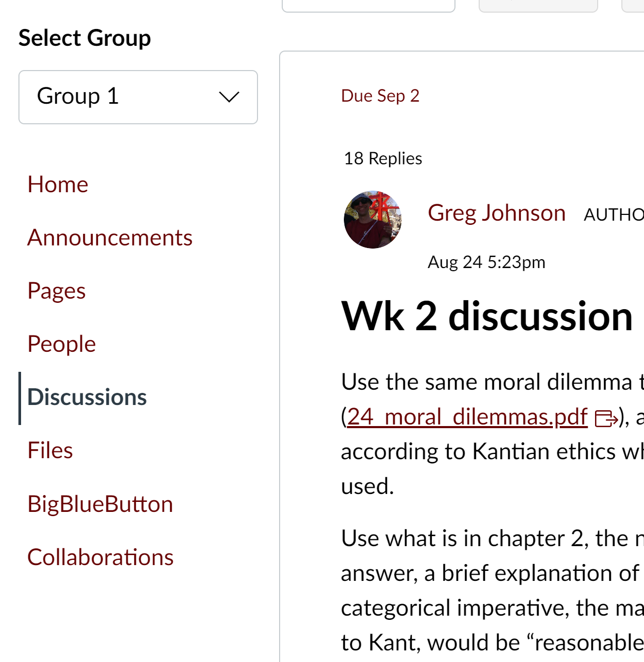Click the 'Due Sep 2' text
The height and width of the screenshot is (662, 644).
tap(380, 96)
